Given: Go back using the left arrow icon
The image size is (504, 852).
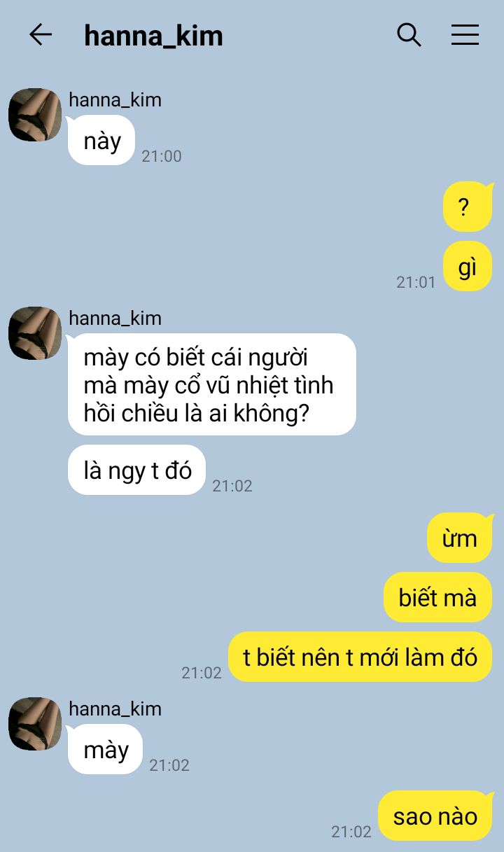Looking at the screenshot, I should [41, 34].
